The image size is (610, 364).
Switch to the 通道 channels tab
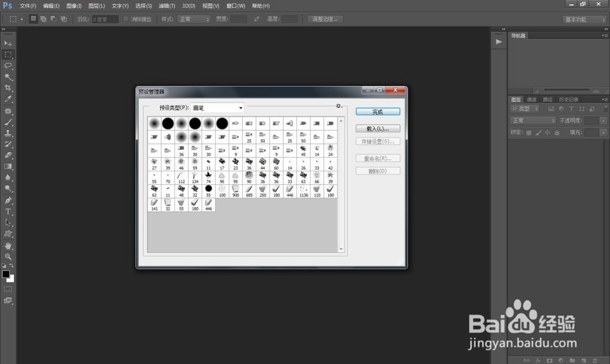coord(531,99)
